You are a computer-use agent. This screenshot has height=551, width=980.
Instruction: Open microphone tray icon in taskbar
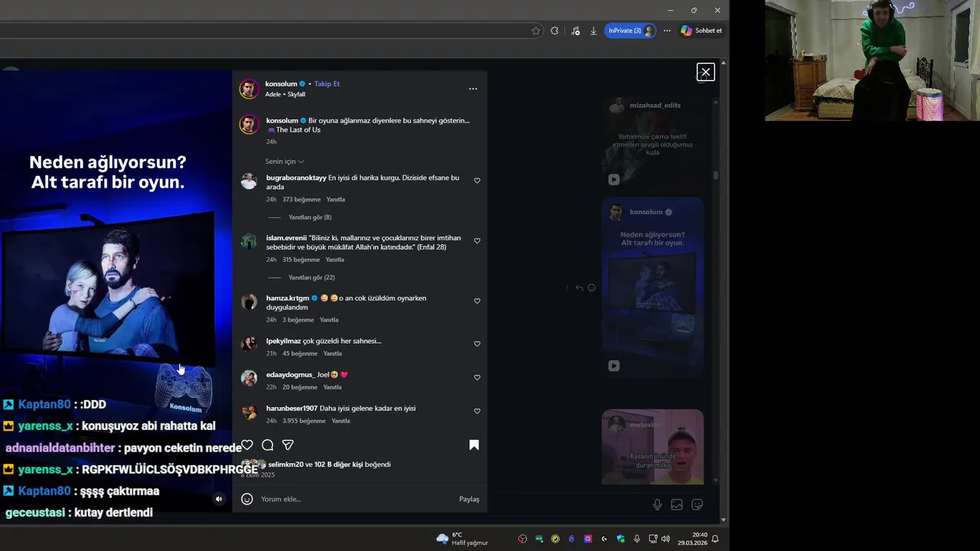637,539
